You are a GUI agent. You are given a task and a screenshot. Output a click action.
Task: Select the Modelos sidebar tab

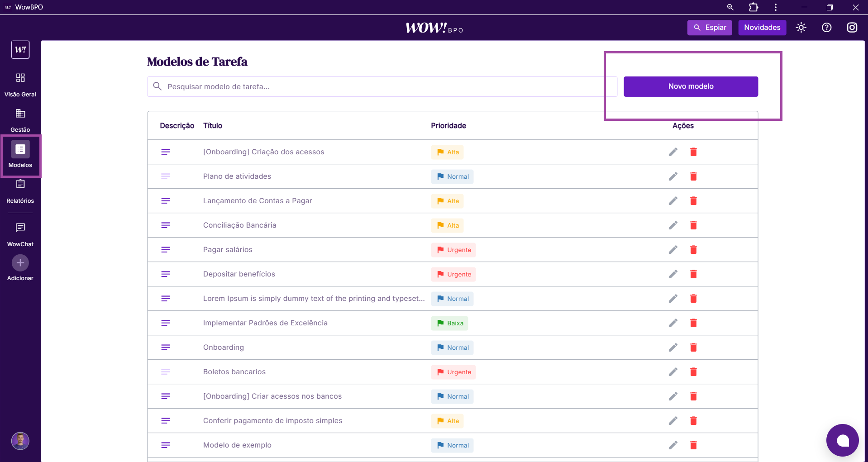[x=20, y=155]
